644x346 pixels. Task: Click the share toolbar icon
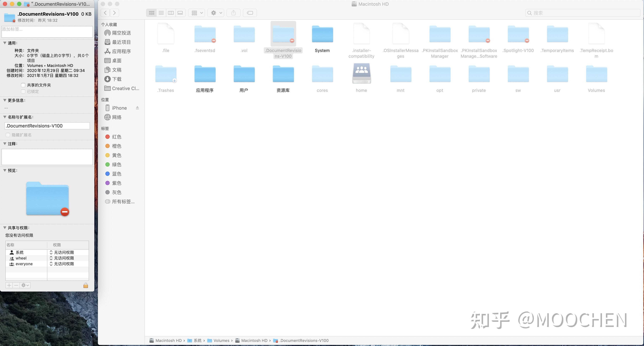[x=233, y=13]
